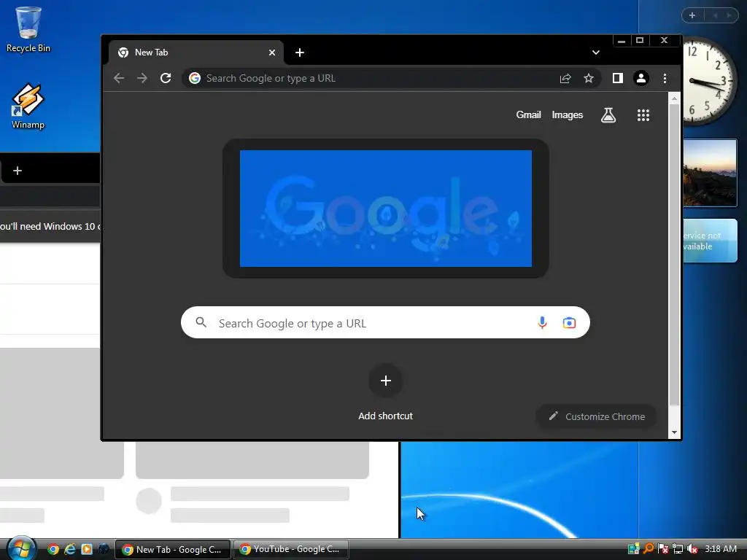
Task: Open Gmail link on the New Tab page
Action: coord(528,114)
